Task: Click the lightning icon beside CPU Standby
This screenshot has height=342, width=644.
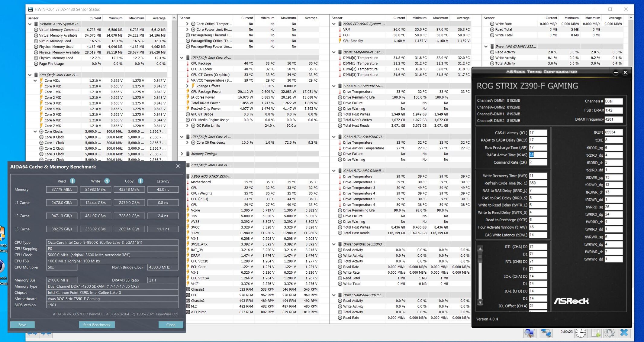Action: click(x=340, y=41)
